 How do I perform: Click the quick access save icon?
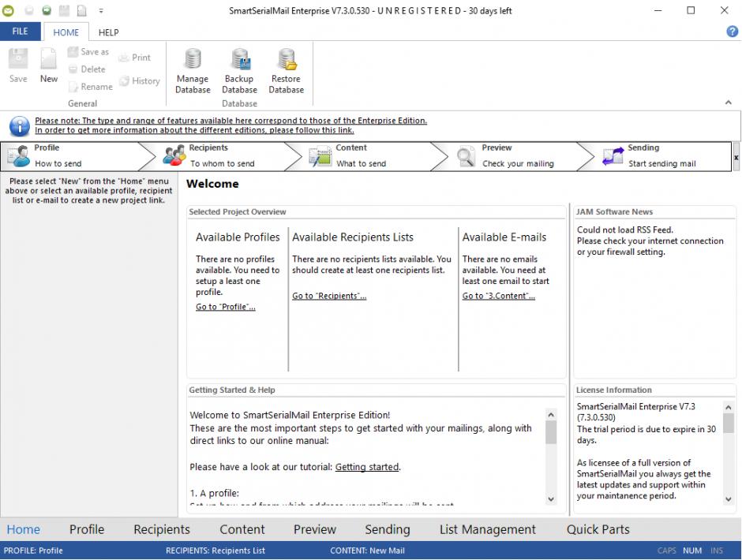pyautogui.click(x=65, y=10)
